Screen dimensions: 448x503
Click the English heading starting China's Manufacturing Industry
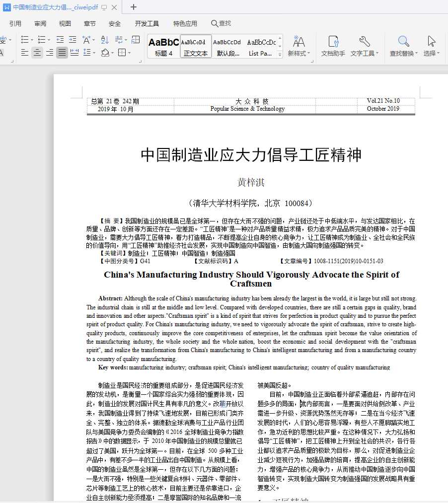click(x=251, y=279)
